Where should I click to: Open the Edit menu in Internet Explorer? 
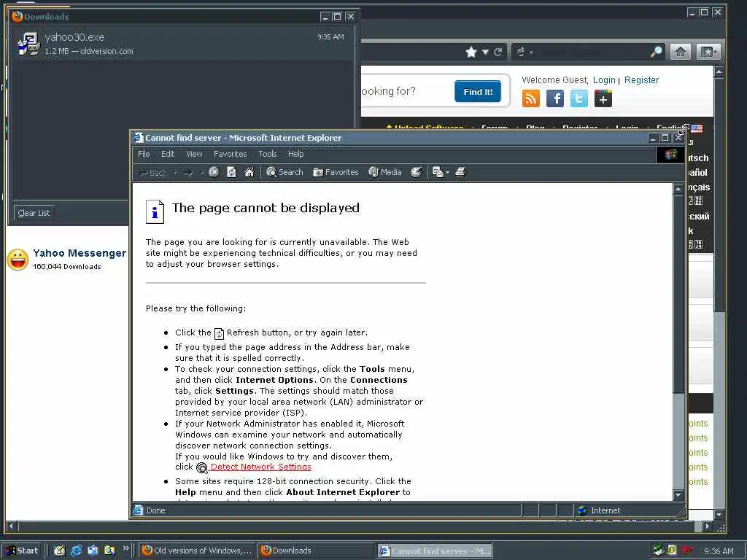pos(168,154)
